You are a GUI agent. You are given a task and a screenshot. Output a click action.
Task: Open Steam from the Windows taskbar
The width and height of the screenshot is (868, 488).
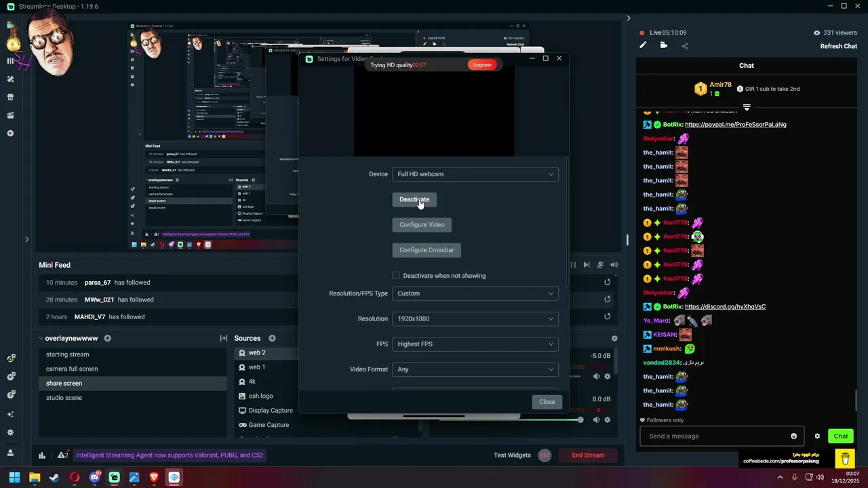pyautogui.click(x=54, y=477)
